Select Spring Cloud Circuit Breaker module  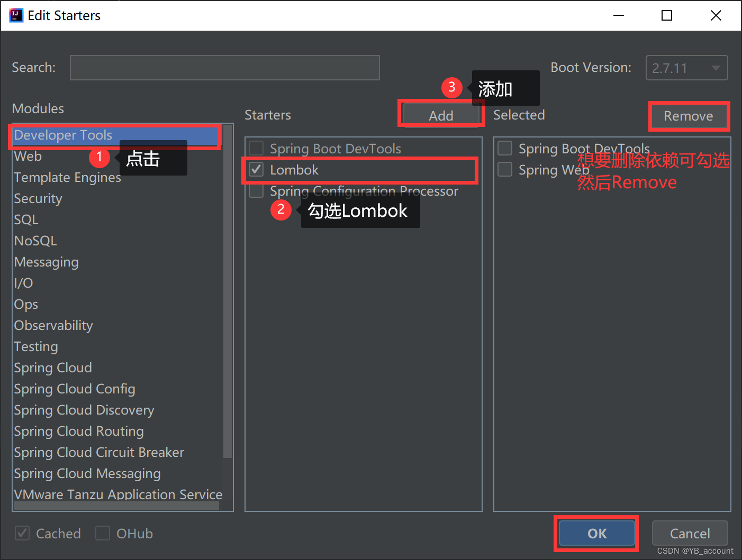pos(99,453)
